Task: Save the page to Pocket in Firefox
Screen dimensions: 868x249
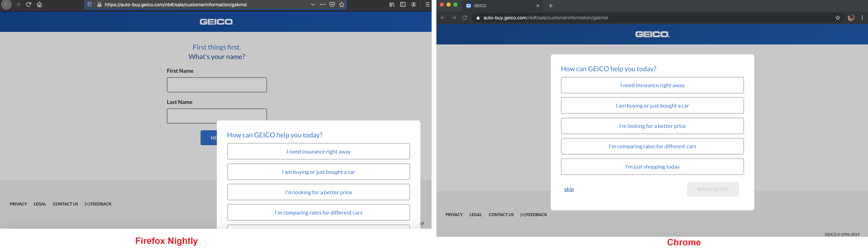Action: click(x=332, y=4)
